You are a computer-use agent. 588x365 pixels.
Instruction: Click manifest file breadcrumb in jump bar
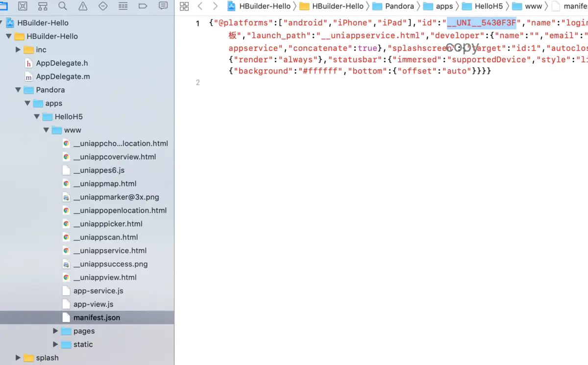(x=569, y=6)
